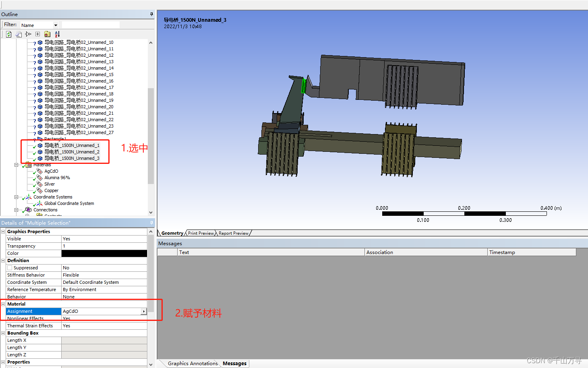The image size is (588, 368).
Task: Switch to the Geometry tab
Action: pos(172,233)
